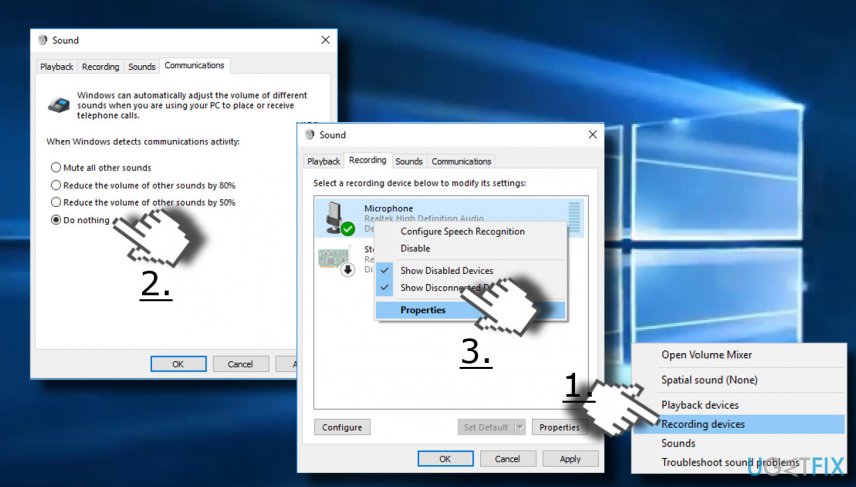The width and height of the screenshot is (856, 487).
Task: Click the Set Default button
Action: pos(486,427)
